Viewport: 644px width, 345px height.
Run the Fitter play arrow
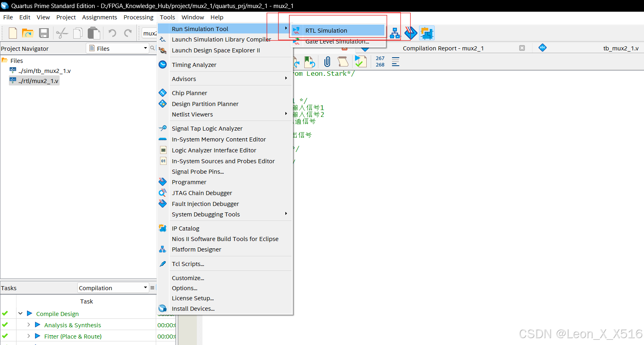tap(37, 336)
